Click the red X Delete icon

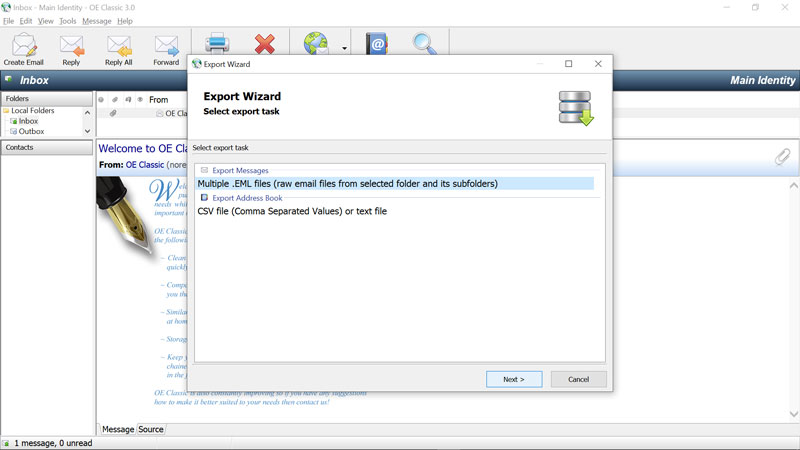tap(265, 44)
